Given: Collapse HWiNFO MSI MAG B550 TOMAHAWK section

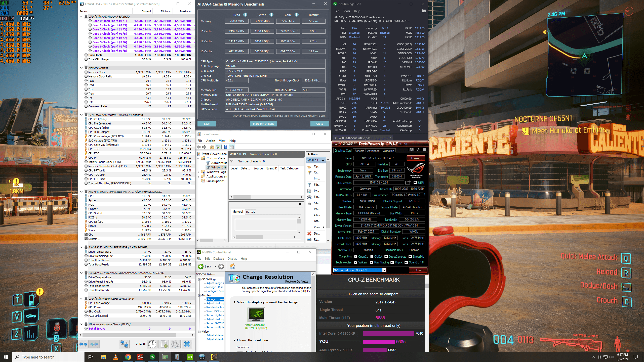Looking at the screenshot, I should [81, 192].
